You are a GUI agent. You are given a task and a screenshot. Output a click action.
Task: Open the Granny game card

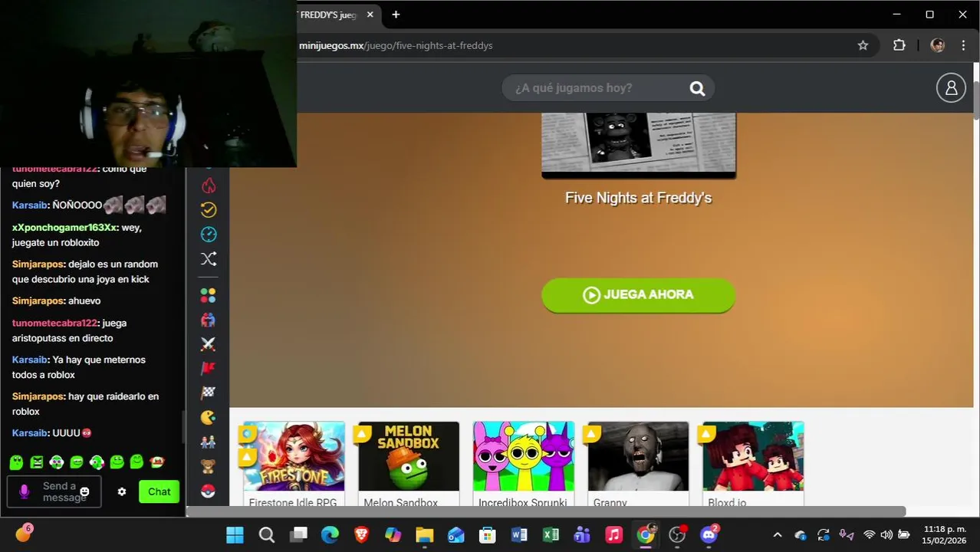coord(638,465)
